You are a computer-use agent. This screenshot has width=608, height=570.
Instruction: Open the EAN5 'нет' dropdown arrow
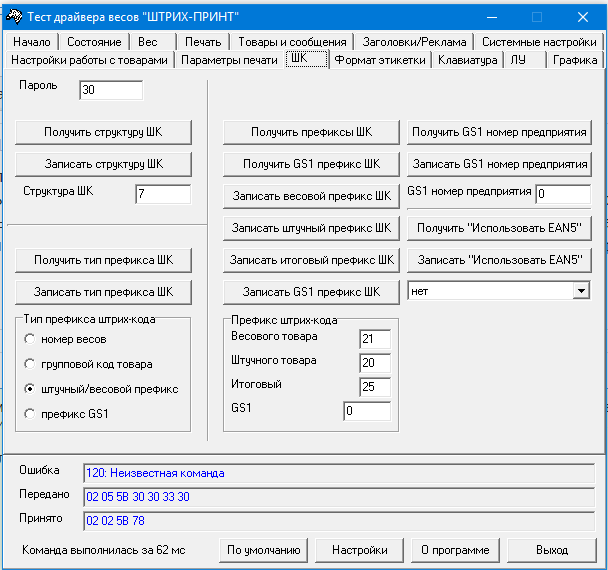tap(581, 291)
